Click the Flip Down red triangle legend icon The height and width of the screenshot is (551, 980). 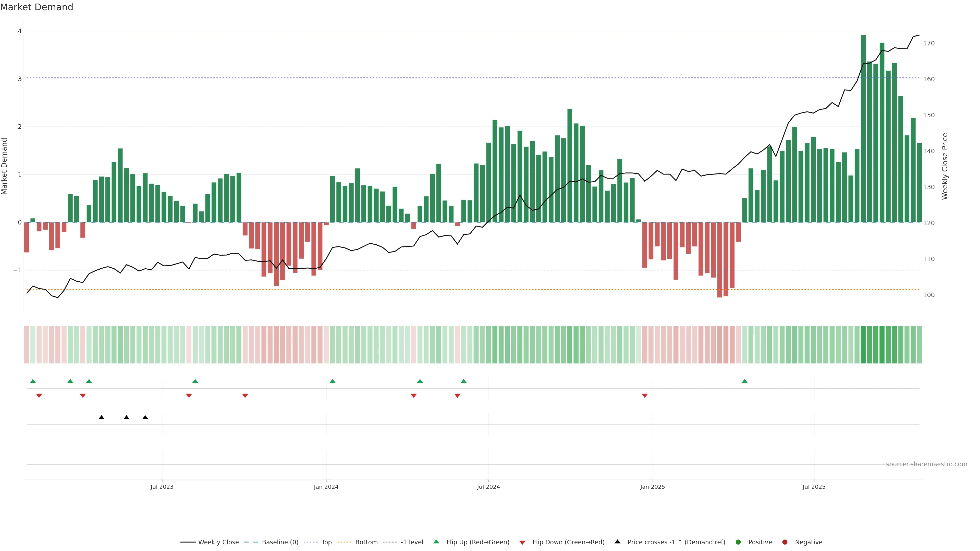522,543
